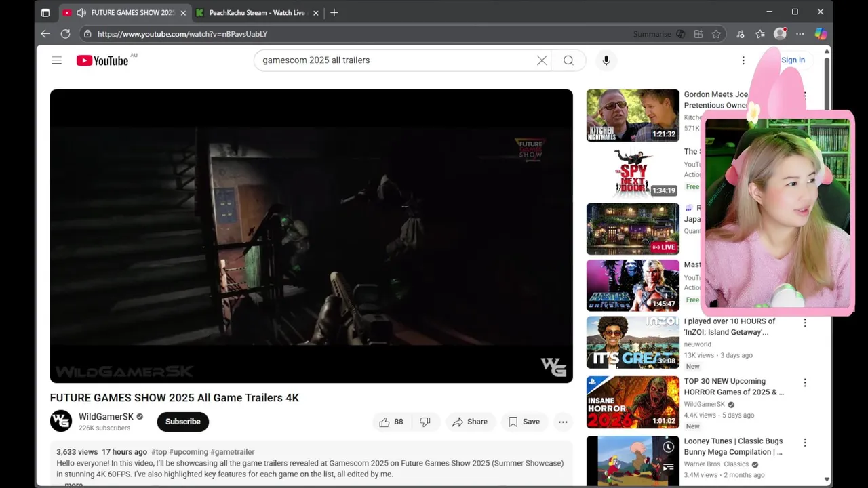Open options for inZOI video
Screen dimensions: 868x488
click(805, 323)
